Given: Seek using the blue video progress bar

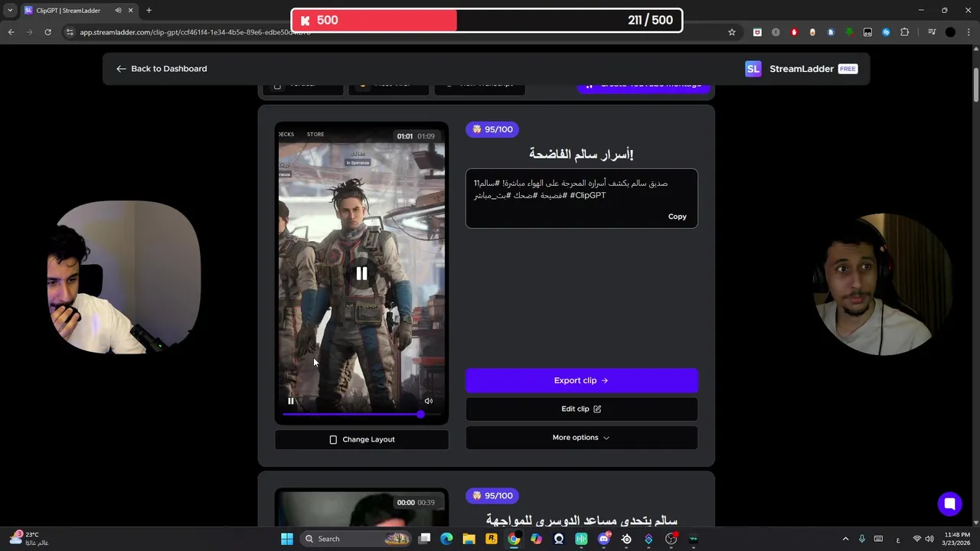Looking at the screenshot, I should pos(361,414).
